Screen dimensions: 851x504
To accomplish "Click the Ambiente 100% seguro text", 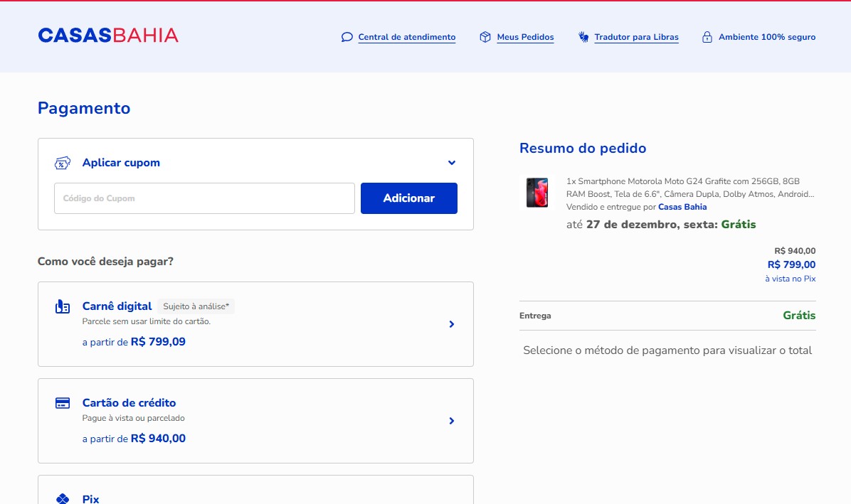I will 767,37.
